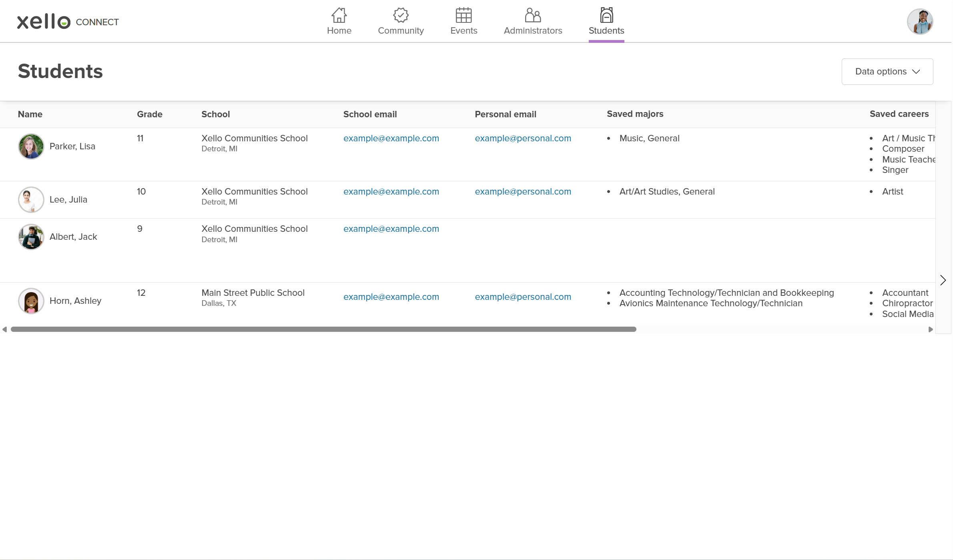Open Lisa Parker's school email link

[x=391, y=138]
